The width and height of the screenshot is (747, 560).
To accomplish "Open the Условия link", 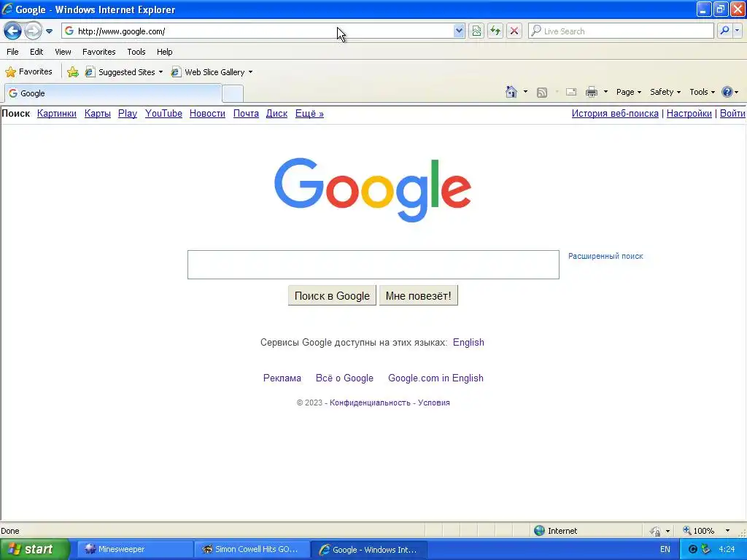I will pos(434,402).
